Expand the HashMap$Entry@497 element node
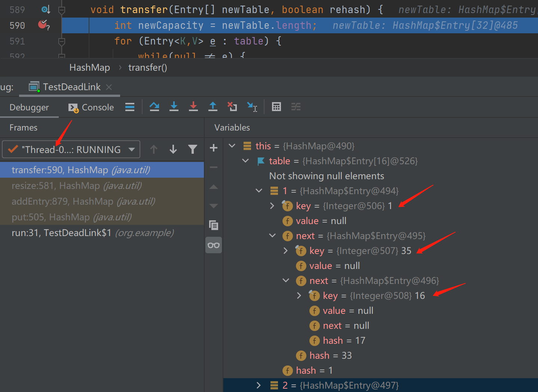This screenshot has height=392, width=538. pos(259,385)
